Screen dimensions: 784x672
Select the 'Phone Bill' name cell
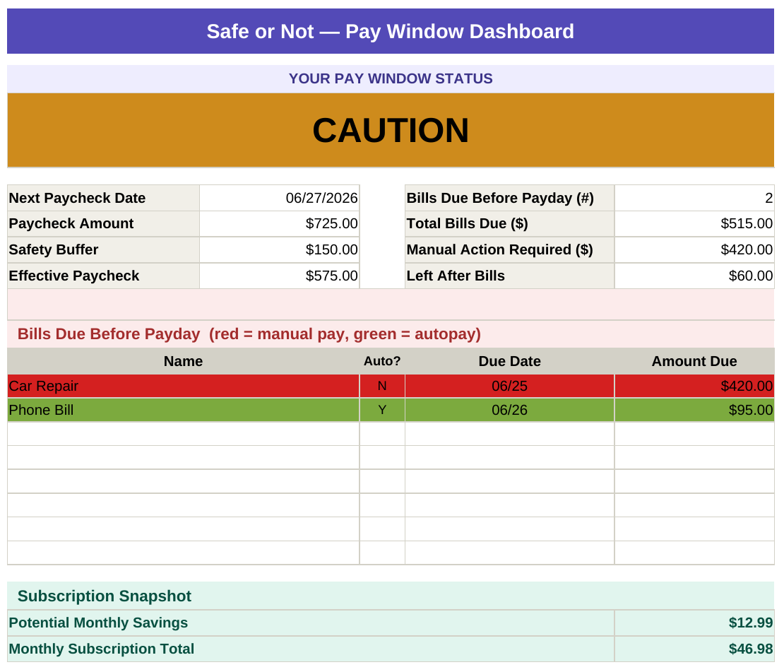183,410
